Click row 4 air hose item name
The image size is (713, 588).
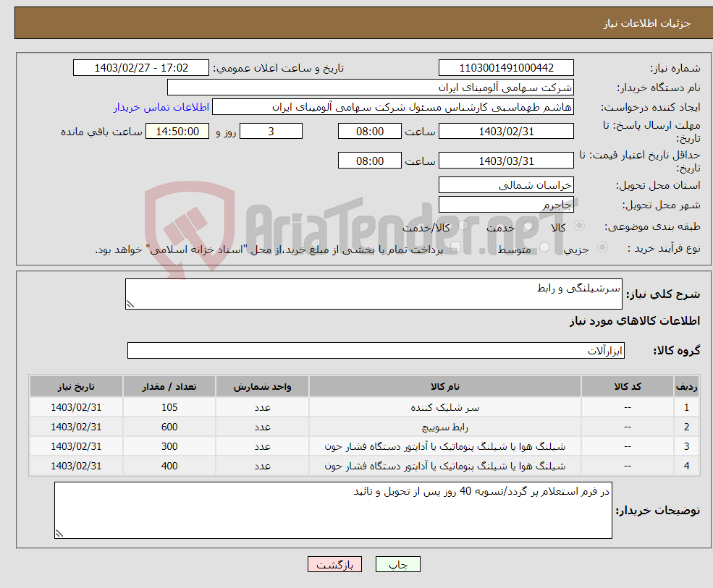tap(445, 466)
